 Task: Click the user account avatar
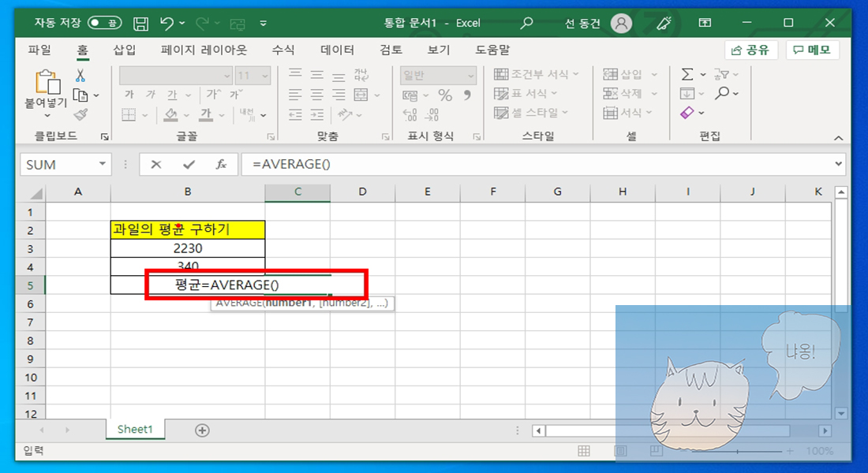pos(621,23)
